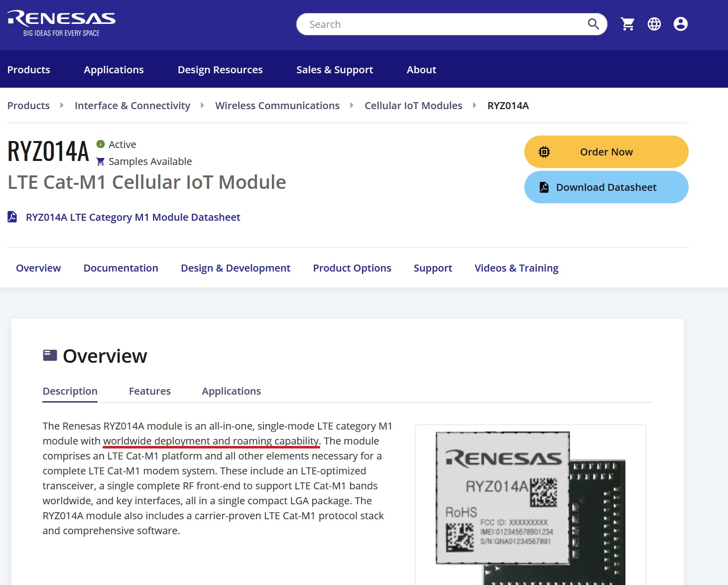Open the user account icon
Screen dimensions: 728x585
(681, 24)
